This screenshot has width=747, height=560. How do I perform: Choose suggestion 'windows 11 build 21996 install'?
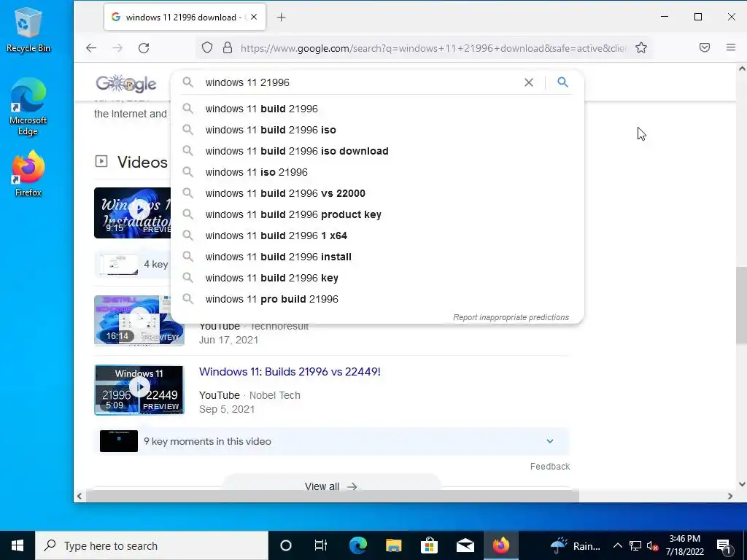point(377,257)
